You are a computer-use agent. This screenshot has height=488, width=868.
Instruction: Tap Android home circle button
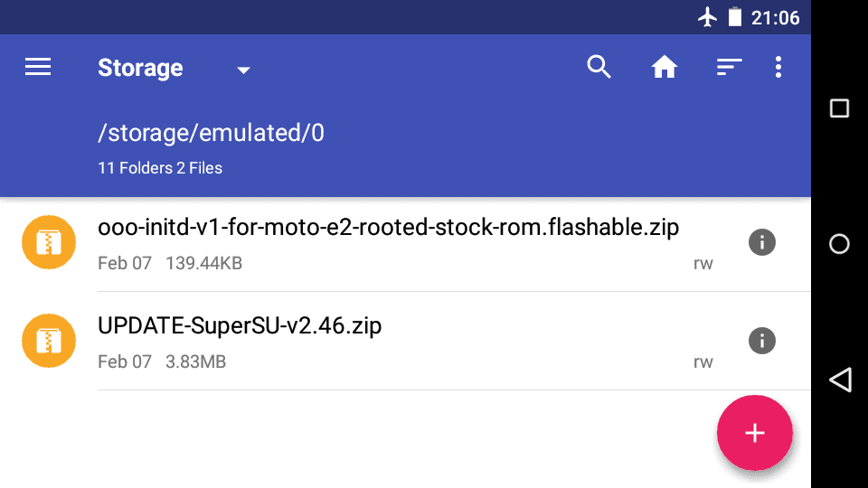click(840, 244)
